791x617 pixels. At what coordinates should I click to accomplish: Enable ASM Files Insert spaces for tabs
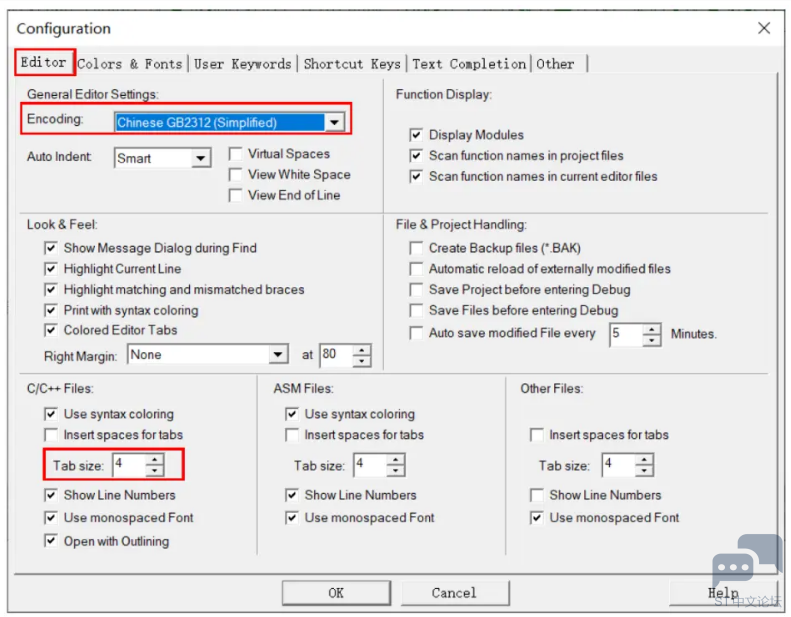[292, 435]
